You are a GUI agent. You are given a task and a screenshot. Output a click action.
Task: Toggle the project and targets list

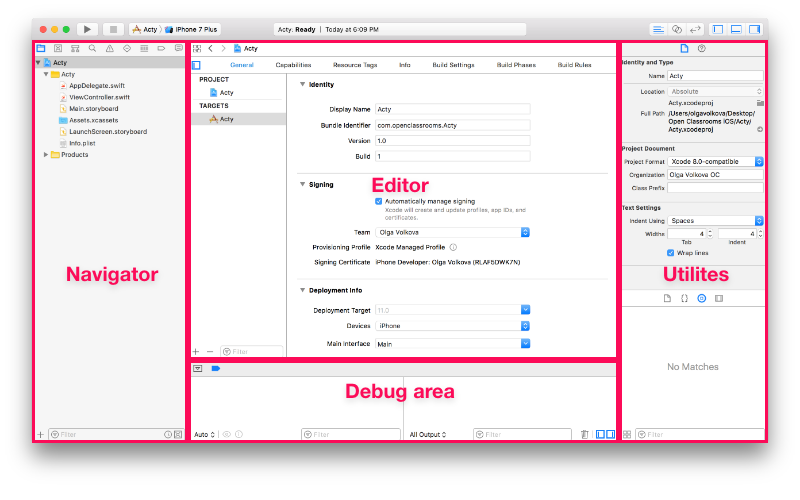click(x=196, y=65)
